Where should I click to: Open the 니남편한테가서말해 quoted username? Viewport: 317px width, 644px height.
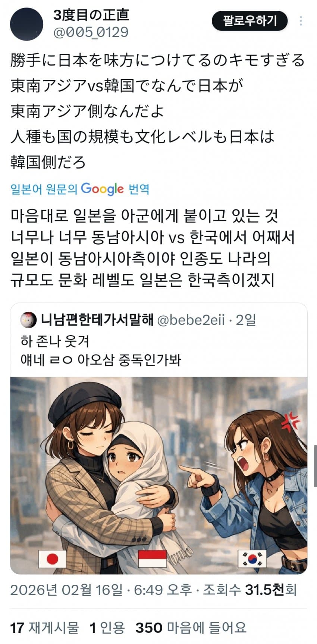(x=97, y=320)
